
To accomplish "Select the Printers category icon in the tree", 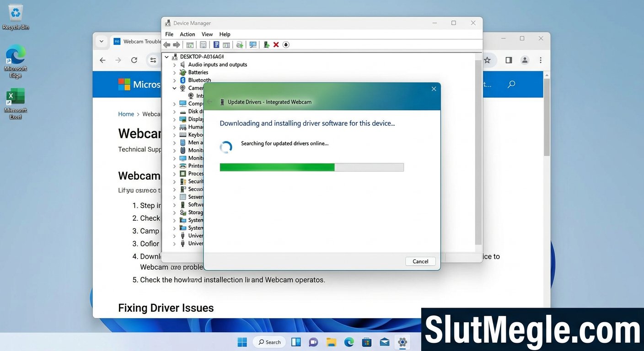I will [x=183, y=166].
